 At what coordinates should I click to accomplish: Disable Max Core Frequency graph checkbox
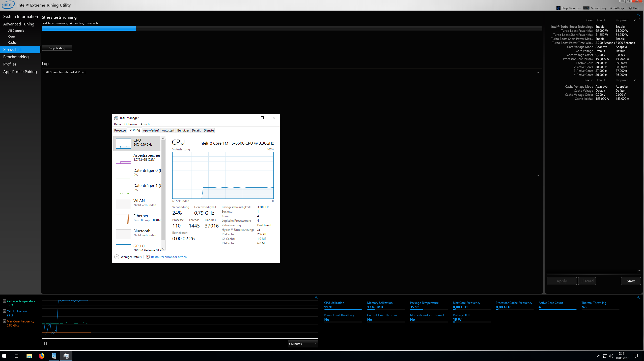4,321
